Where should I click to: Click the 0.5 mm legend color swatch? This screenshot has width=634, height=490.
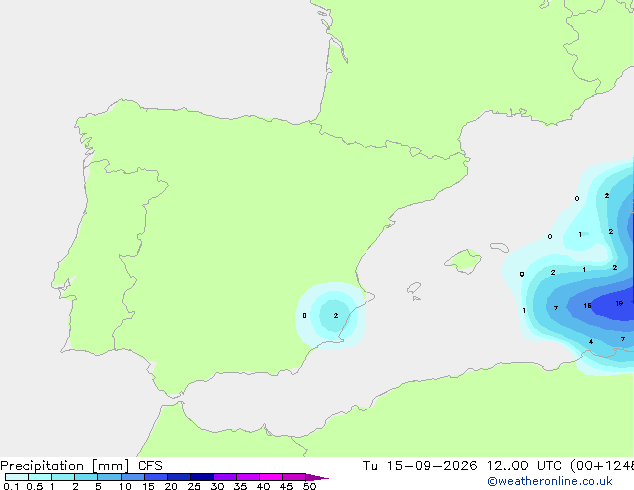click(40, 477)
